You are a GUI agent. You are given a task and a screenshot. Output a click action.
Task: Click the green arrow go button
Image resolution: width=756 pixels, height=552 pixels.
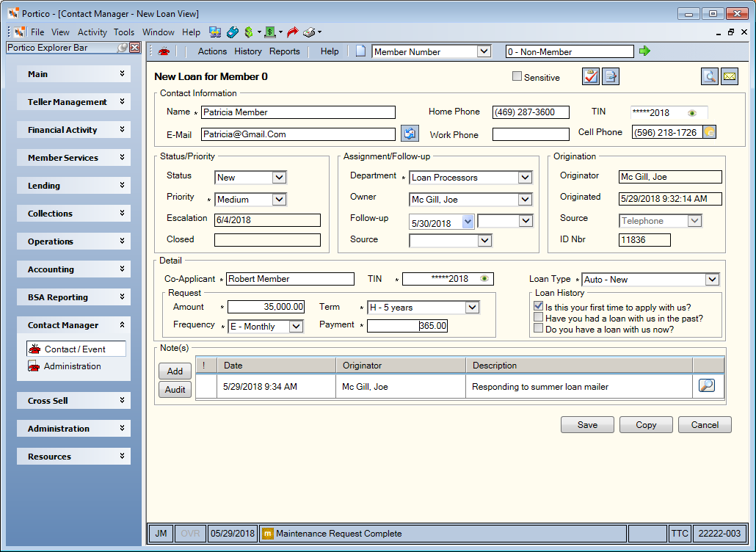(x=644, y=51)
